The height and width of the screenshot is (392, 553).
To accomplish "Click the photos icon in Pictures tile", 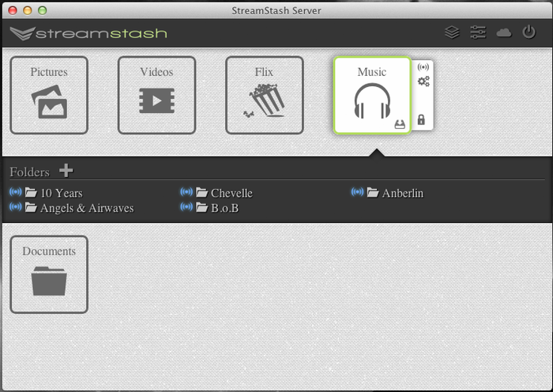I will click(x=49, y=102).
